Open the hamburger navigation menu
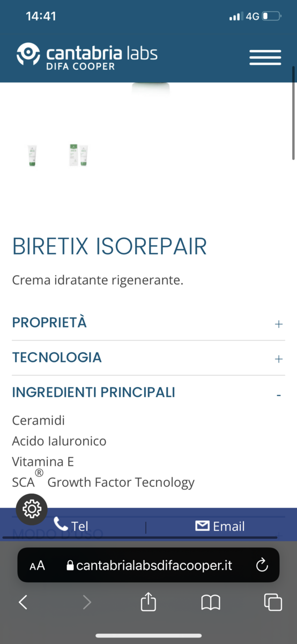 [x=265, y=57]
